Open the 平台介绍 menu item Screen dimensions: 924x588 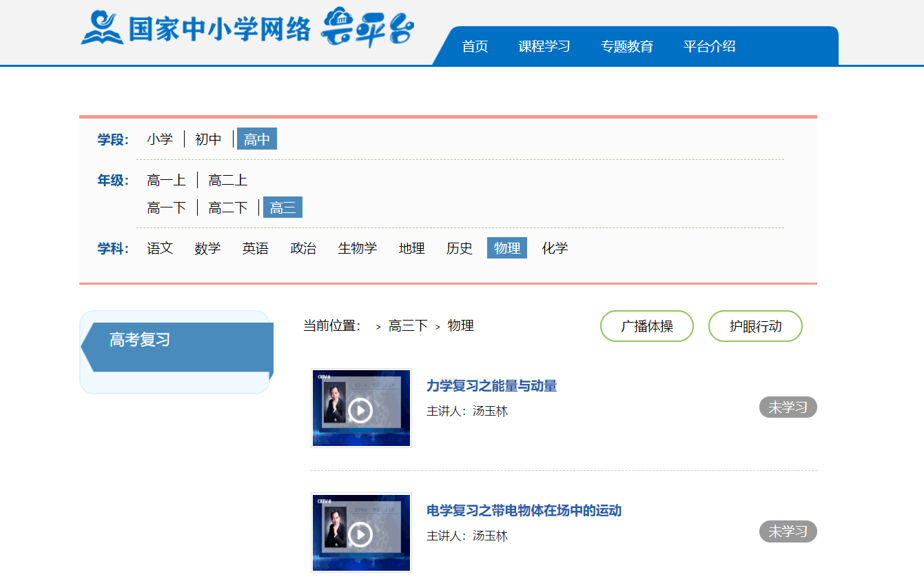(709, 46)
